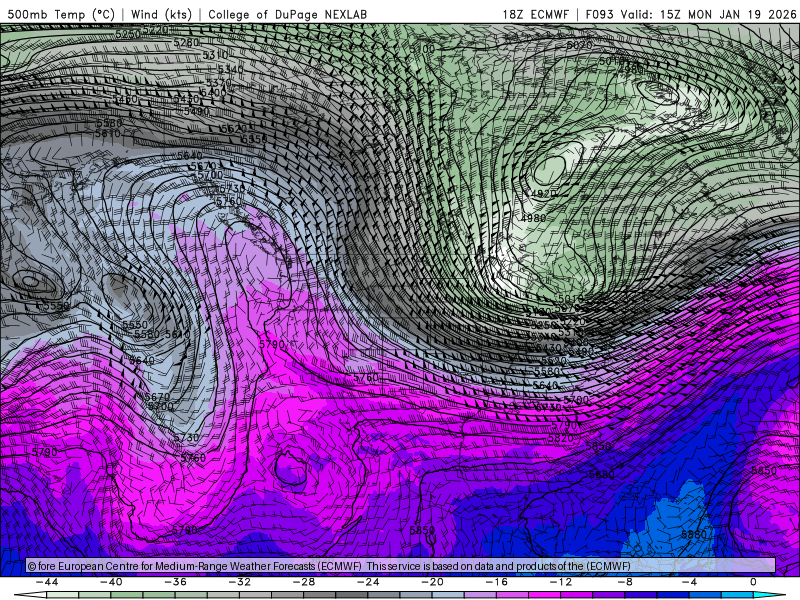The image size is (800, 600).
Task: Click the "-8" color scale label
Action: click(x=626, y=582)
